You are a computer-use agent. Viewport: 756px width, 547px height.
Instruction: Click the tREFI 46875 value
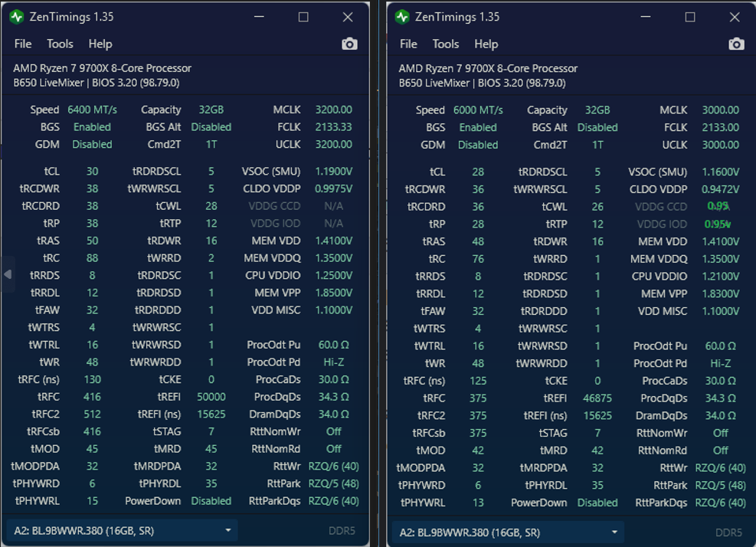(x=597, y=398)
